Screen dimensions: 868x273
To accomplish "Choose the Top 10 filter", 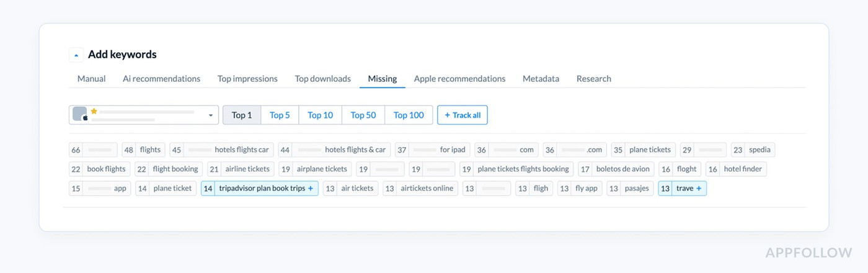I will pos(320,115).
